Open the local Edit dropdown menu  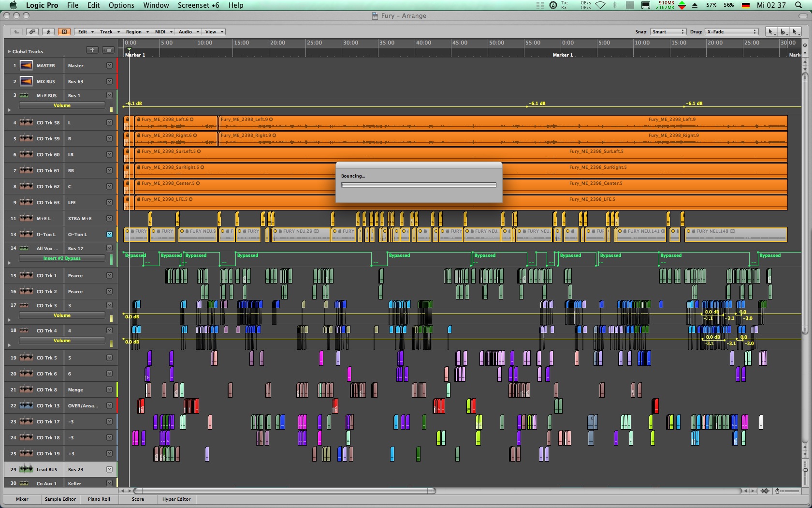[86, 32]
